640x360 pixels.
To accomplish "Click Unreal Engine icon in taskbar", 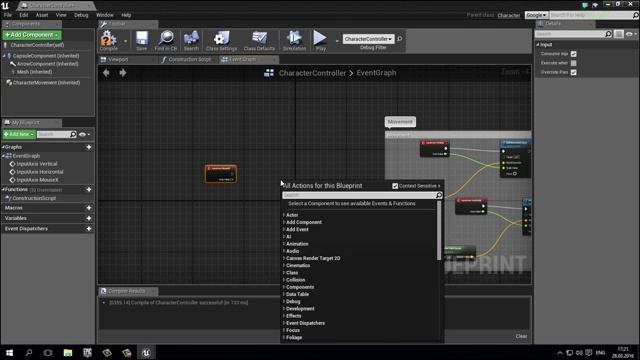I will pyautogui.click(x=146, y=353).
